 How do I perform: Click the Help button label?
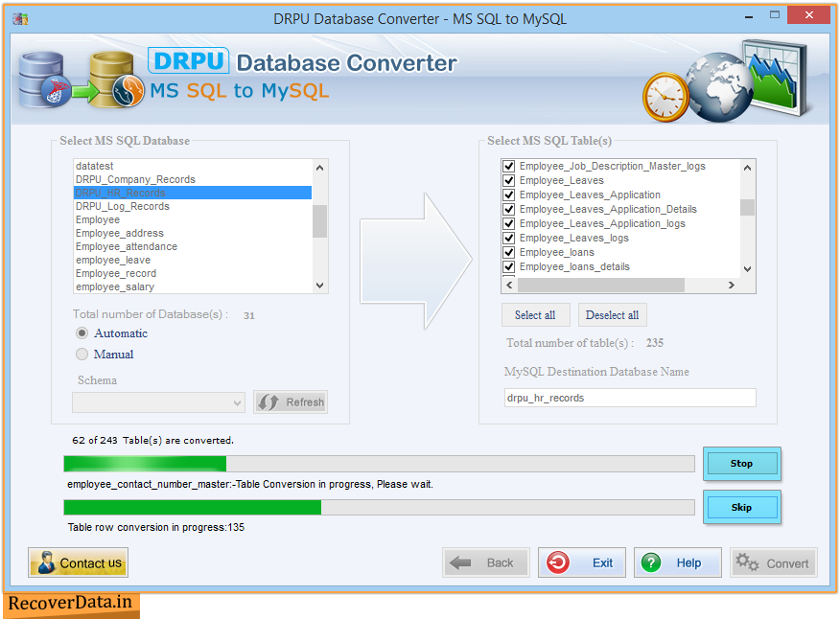click(x=688, y=562)
